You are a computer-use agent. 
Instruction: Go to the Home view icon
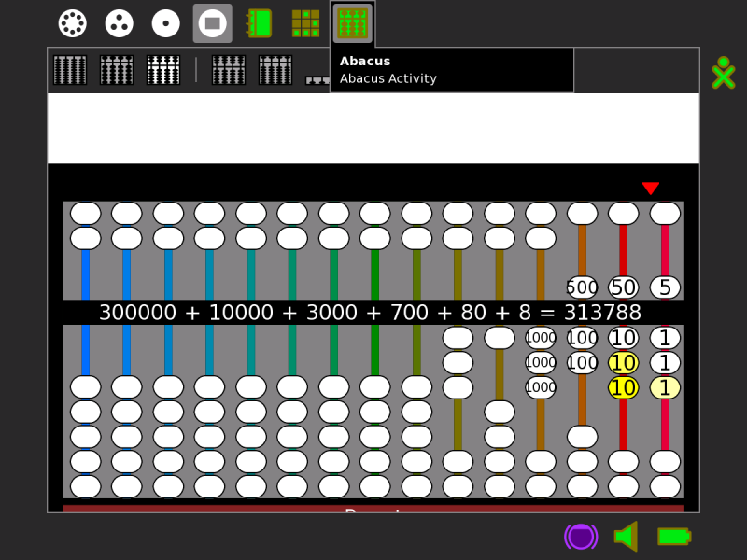coord(165,23)
